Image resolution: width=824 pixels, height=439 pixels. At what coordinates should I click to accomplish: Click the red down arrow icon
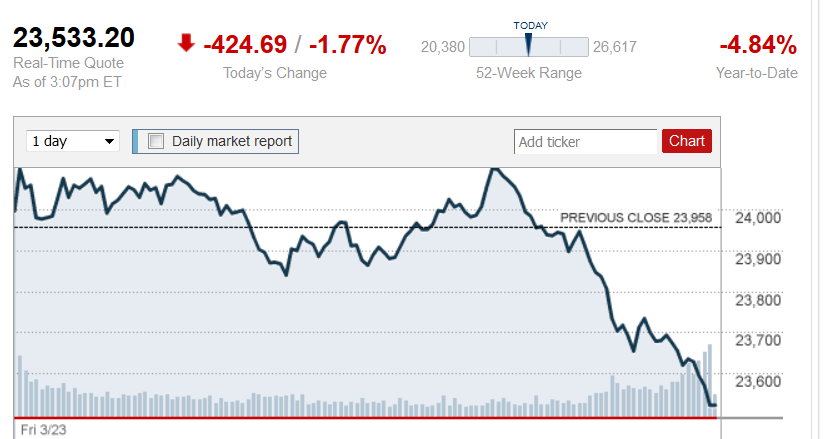tap(186, 42)
